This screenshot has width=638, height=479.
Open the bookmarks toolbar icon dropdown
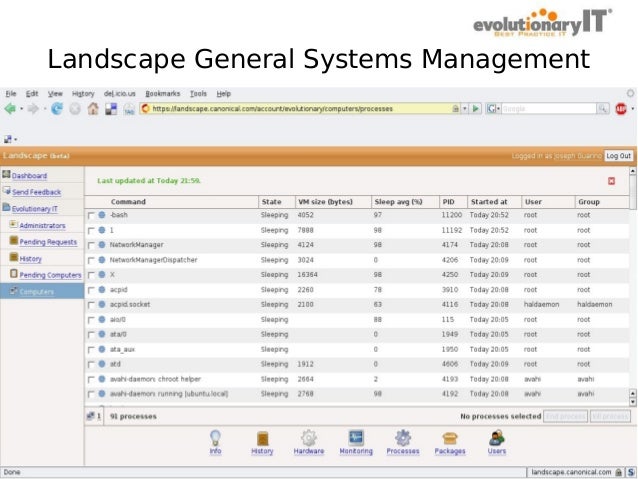[x=15, y=140]
